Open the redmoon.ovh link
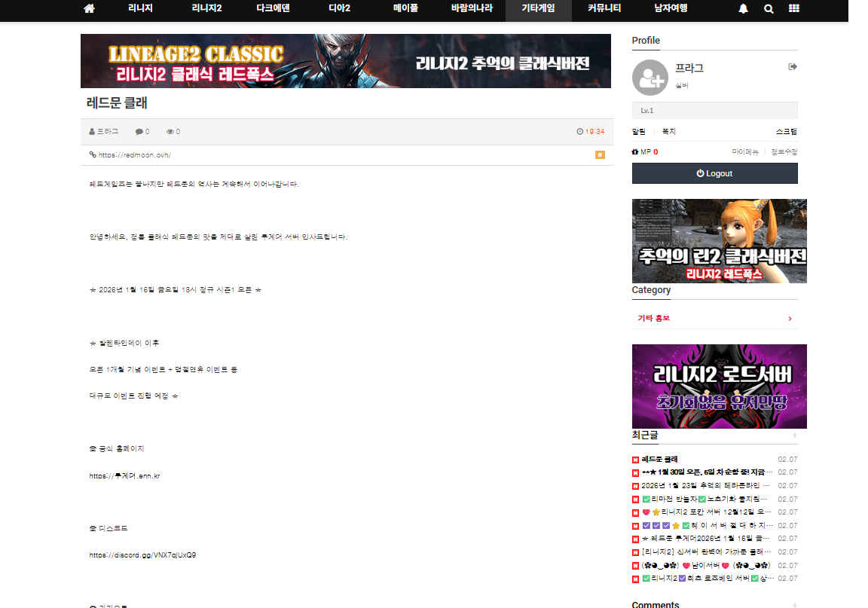 [x=134, y=155]
